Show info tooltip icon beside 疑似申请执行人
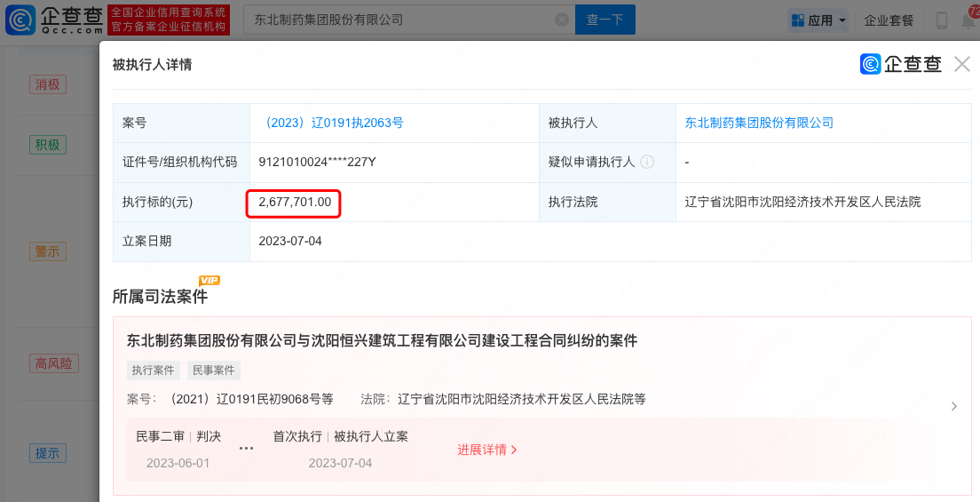Viewport: 980px width, 502px height. click(x=647, y=162)
